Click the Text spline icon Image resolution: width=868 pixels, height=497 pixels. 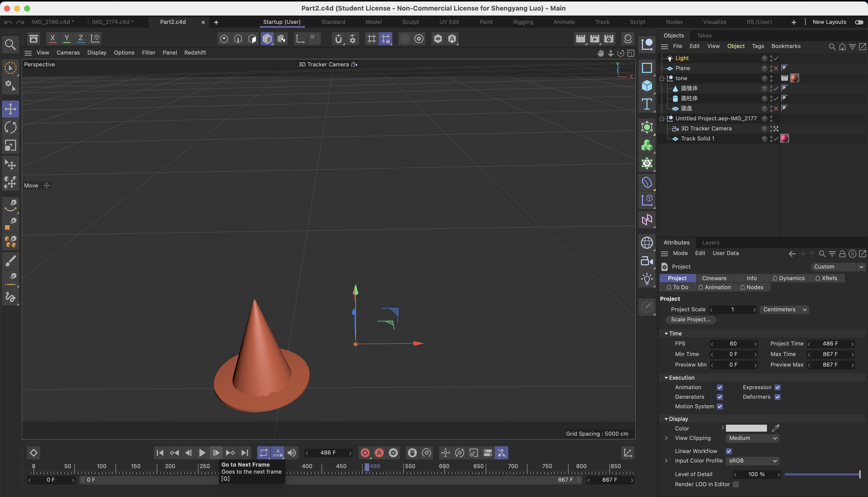coord(647,104)
